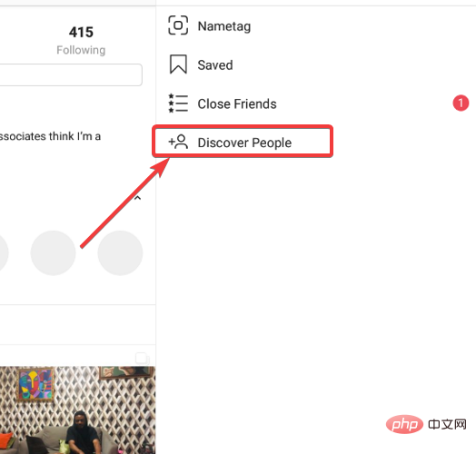Click the Discover People add-person icon
Viewport: 476px width, 454px height.
(178, 142)
